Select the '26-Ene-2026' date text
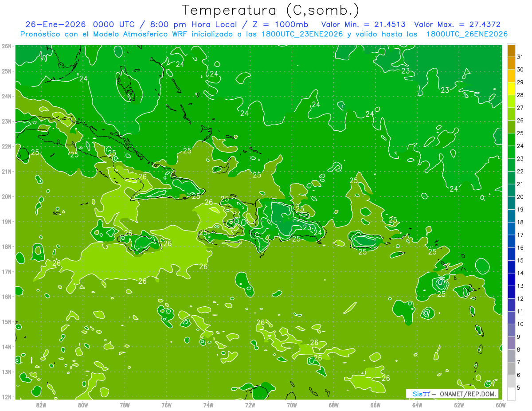 click(x=55, y=24)
